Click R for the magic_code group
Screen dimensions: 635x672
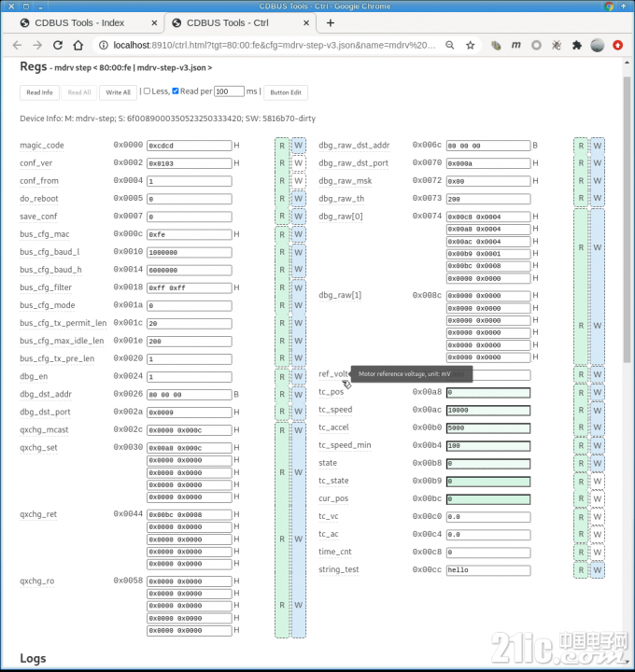tap(282, 146)
